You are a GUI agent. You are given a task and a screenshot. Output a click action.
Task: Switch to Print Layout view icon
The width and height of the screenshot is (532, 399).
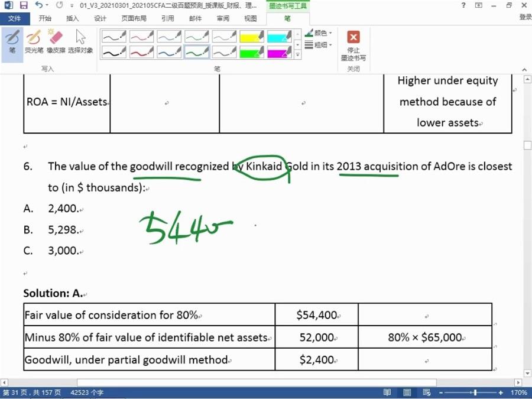point(407,392)
